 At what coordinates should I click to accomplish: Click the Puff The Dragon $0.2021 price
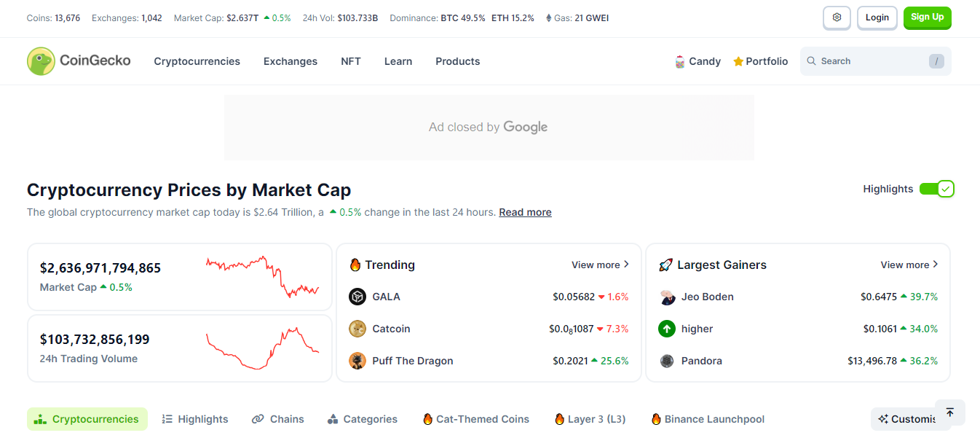coord(570,361)
